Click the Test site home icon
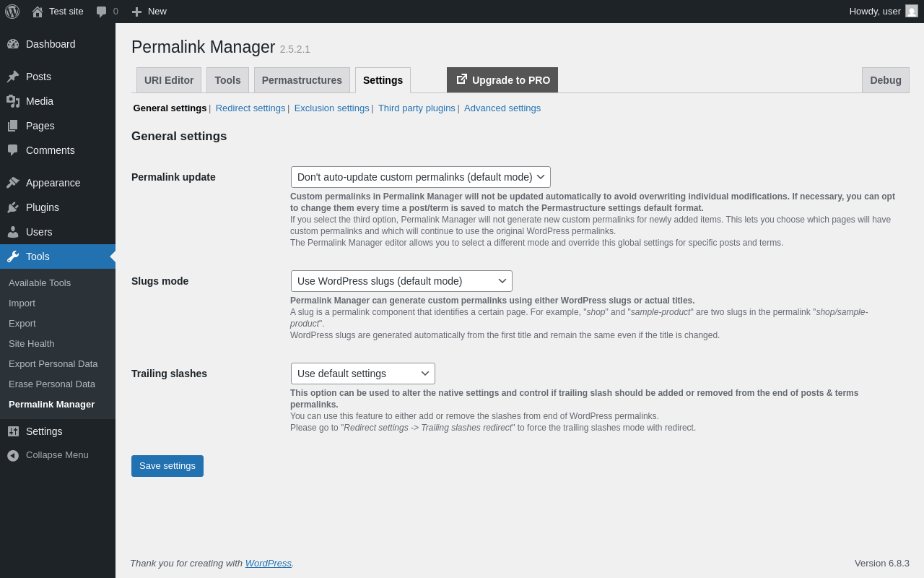 (38, 12)
